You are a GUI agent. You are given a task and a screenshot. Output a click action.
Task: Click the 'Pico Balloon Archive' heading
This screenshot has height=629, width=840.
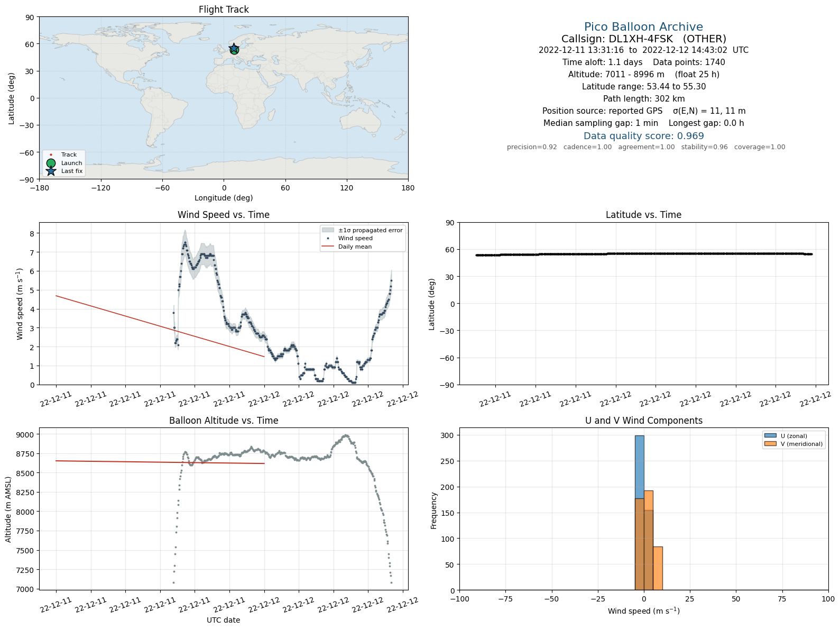coord(643,27)
